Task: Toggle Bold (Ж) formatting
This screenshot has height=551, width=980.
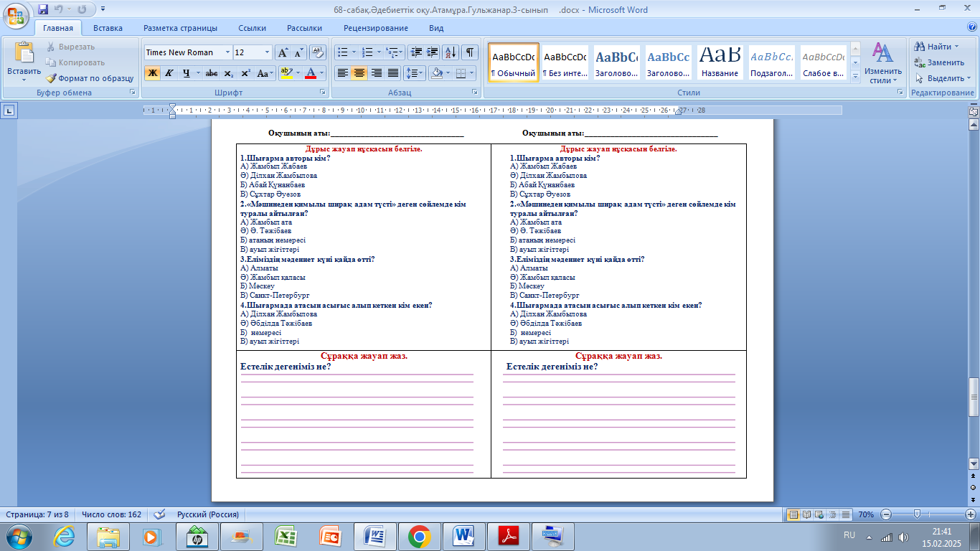Action: (x=152, y=73)
